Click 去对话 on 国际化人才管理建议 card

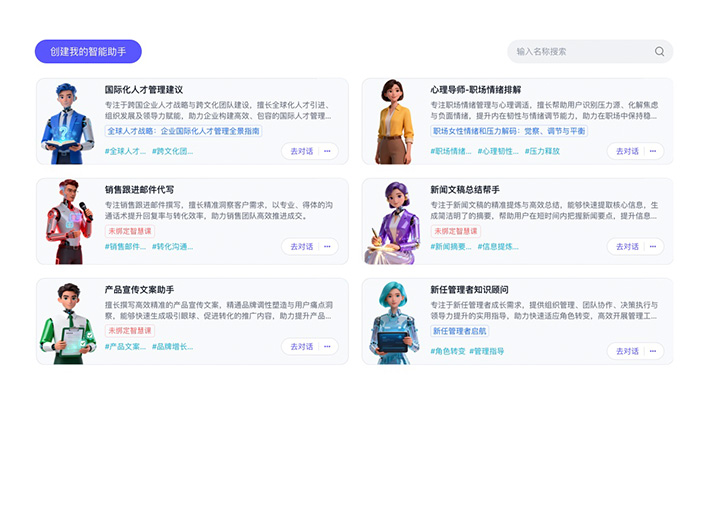tap(301, 151)
